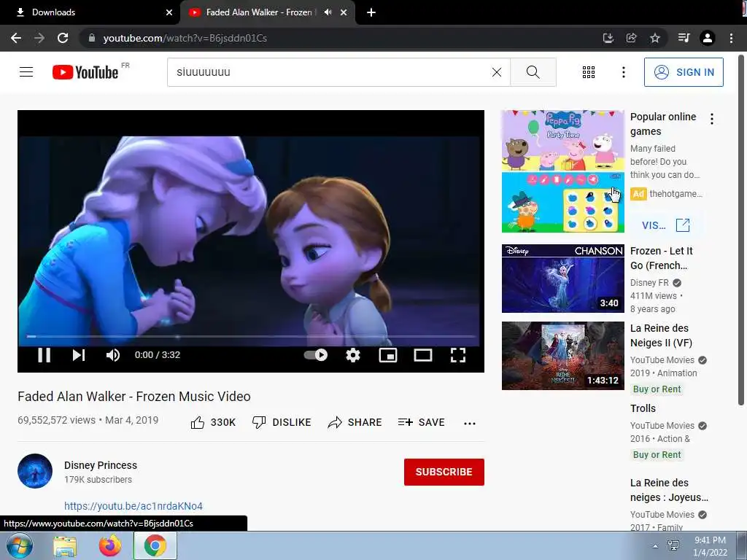This screenshot has height=560, width=747.
Task: Click the Chrome taskbar icon
Action: [155, 545]
